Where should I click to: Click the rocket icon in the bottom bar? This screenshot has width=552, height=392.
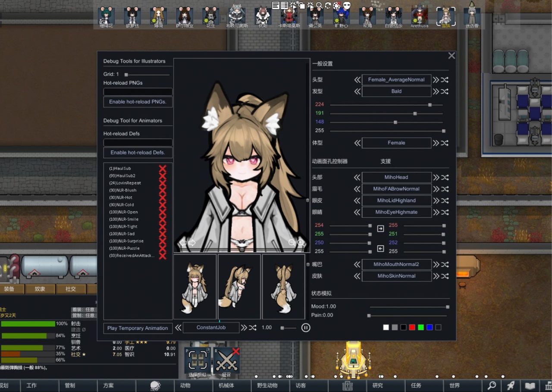511,386
